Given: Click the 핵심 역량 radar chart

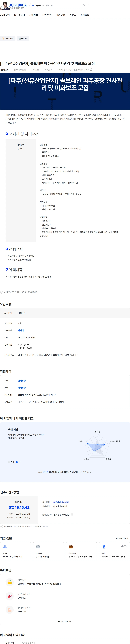Looking at the screenshot, I should [97, 446].
